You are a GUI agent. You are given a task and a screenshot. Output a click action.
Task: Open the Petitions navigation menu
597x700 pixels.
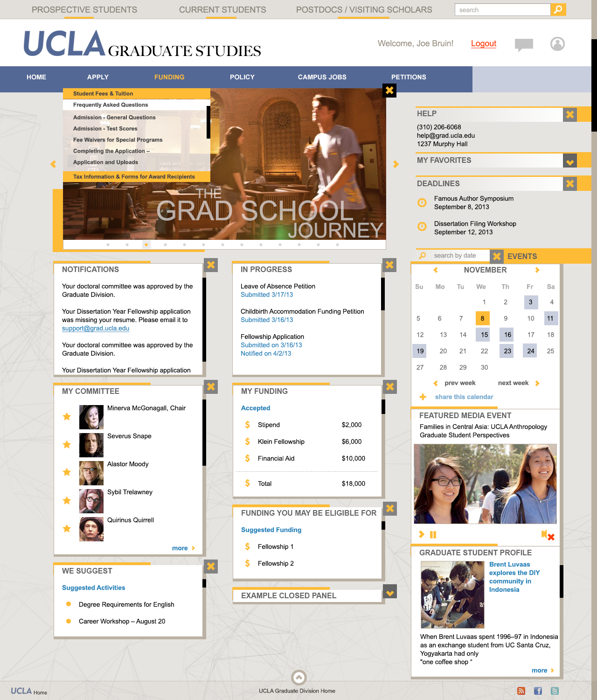click(409, 77)
